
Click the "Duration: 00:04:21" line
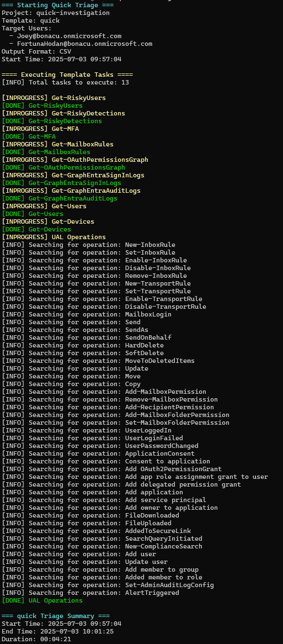36,640
